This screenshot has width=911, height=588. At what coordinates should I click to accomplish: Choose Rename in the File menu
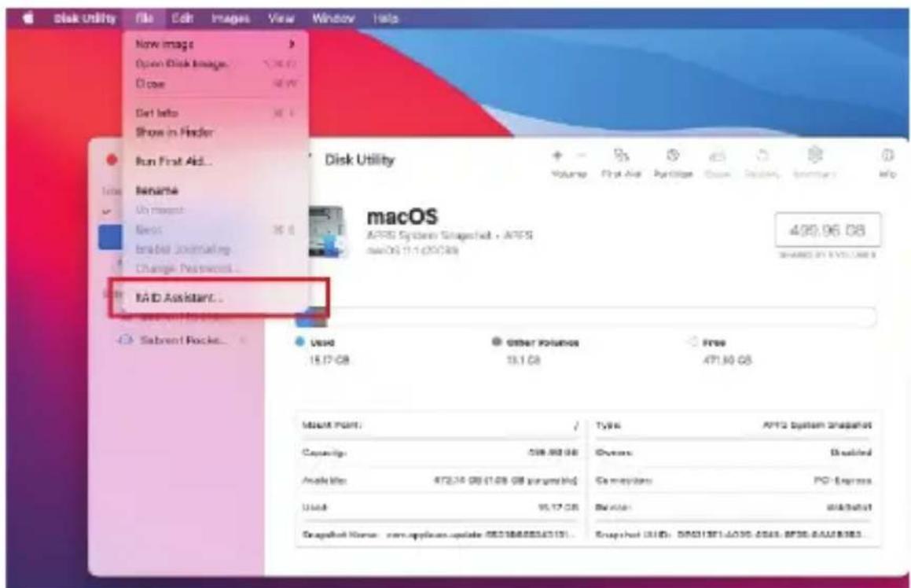[x=215, y=190]
